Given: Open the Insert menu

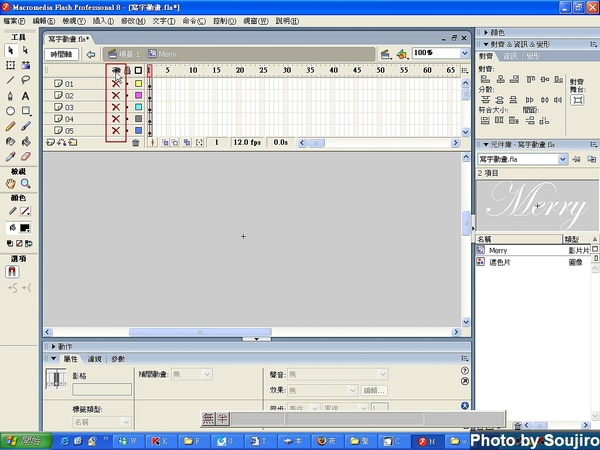Looking at the screenshot, I should [x=103, y=21].
